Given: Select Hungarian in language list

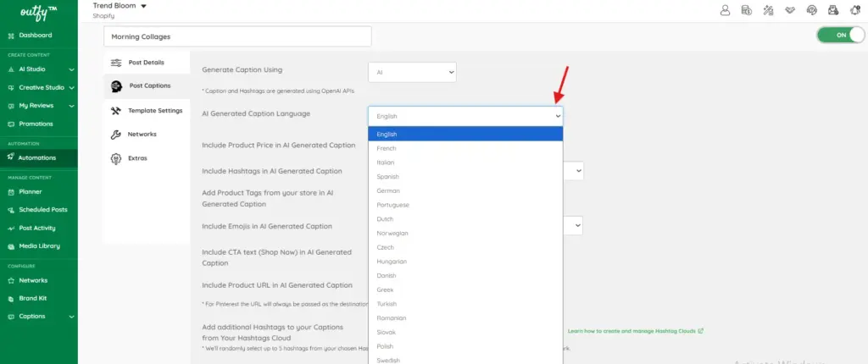Looking at the screenshot, I should 465,262.
